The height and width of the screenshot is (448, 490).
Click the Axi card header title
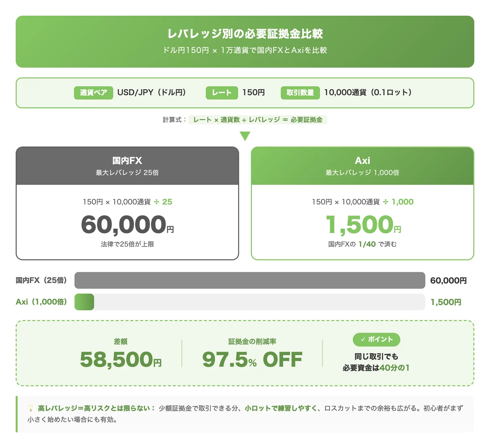(363, 160)
